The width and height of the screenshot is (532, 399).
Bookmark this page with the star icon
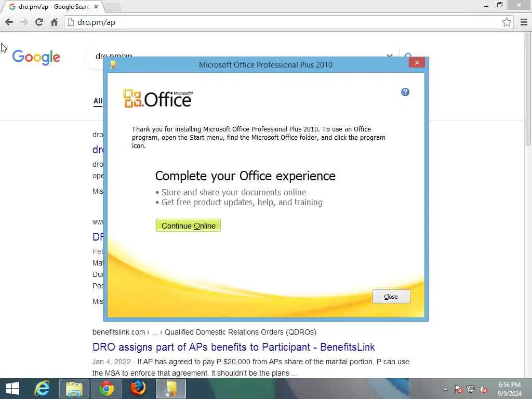click(x=507, y=22)
